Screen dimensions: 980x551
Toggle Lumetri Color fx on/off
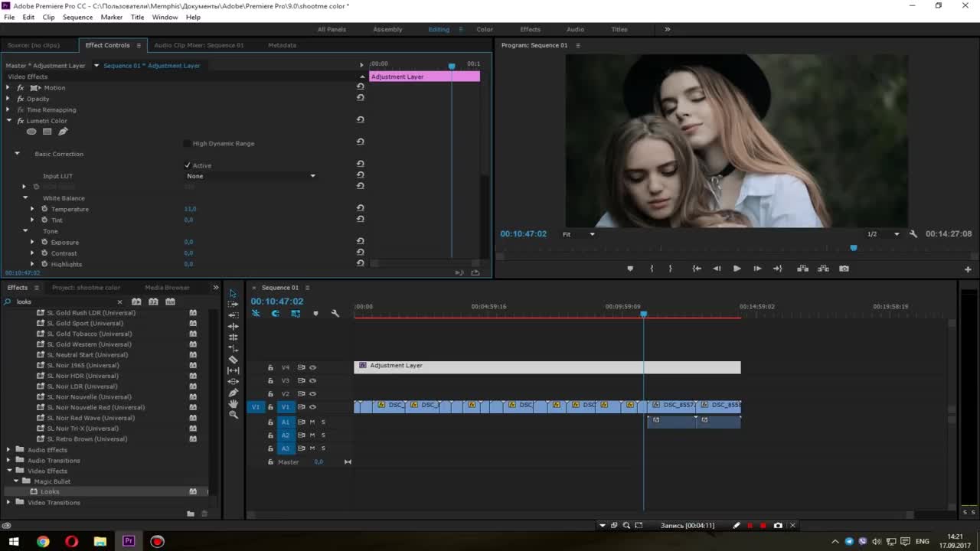point(21,121)
